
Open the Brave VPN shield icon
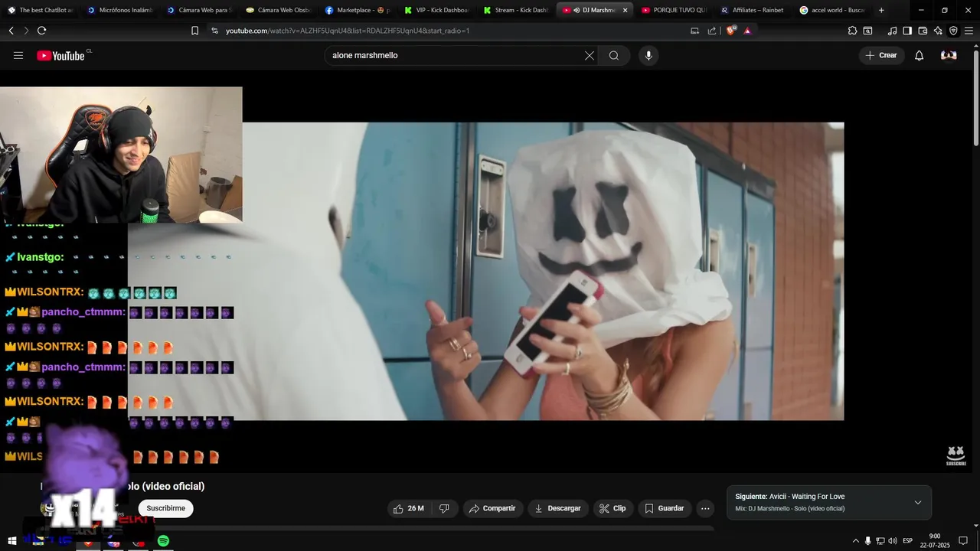pos(953,31)
